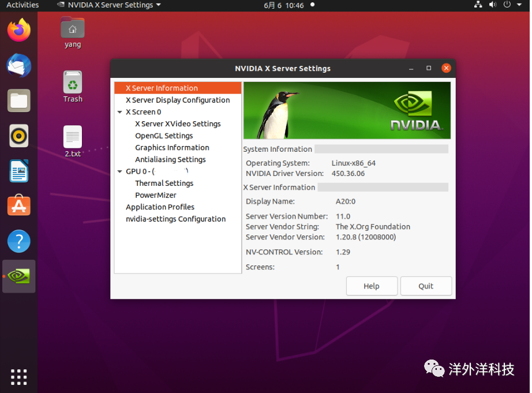This screenshot has width=532, height=393.
Task: Open OpenGL Settings page
Action: click(x=164, y=136)
